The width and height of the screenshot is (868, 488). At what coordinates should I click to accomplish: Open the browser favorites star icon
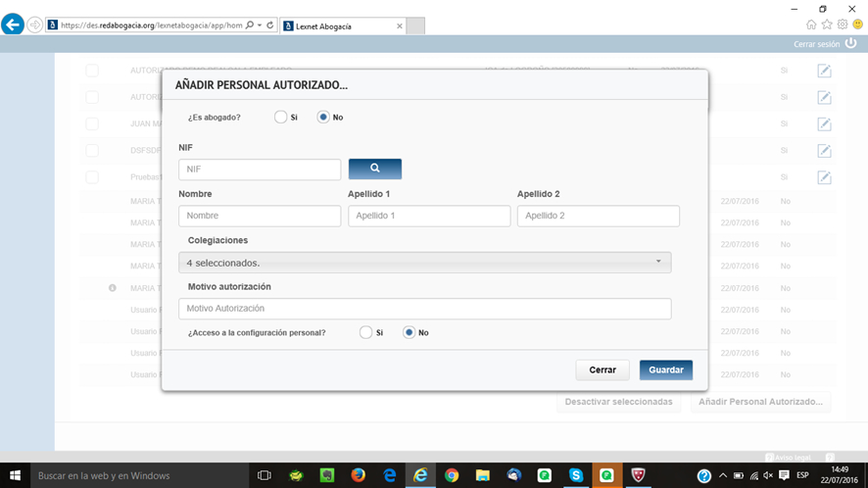[x=827, y=24]
